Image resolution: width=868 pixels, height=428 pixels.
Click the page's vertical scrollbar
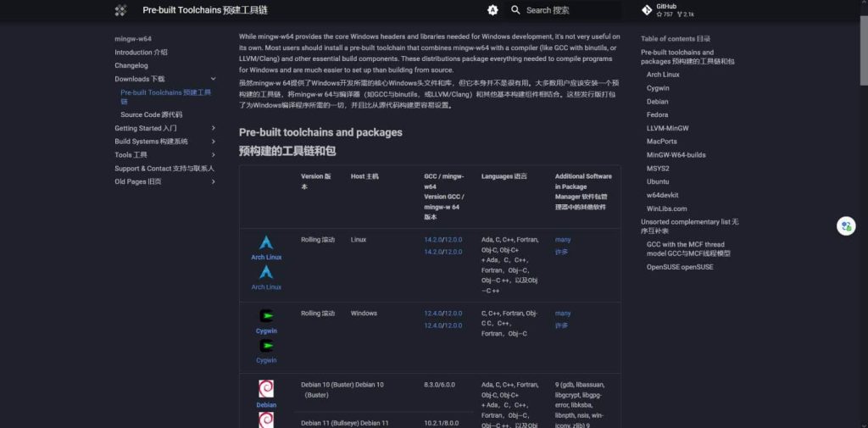coord(863,51)
